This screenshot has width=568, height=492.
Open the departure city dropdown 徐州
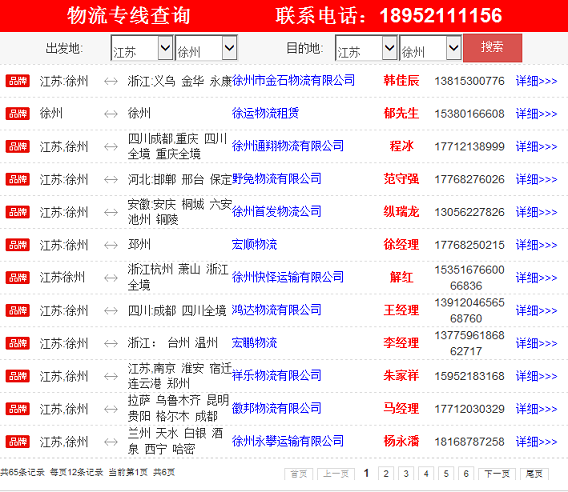206,48
